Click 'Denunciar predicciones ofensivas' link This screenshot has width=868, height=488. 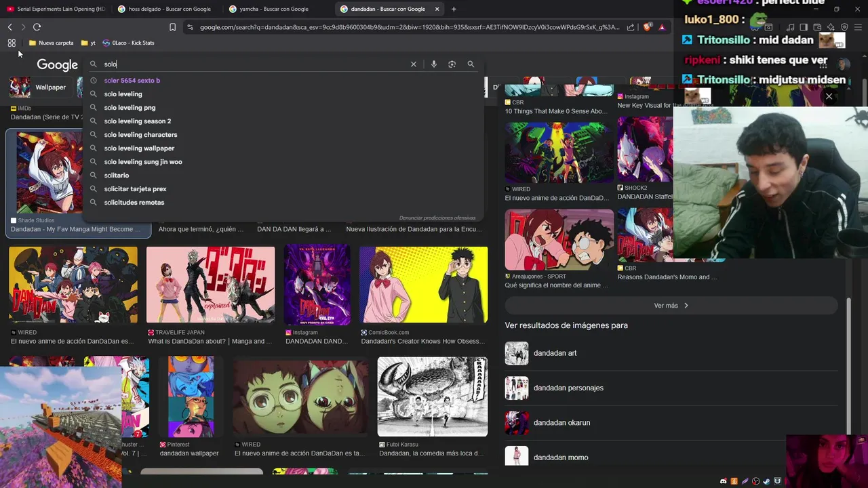click(437, 218)
